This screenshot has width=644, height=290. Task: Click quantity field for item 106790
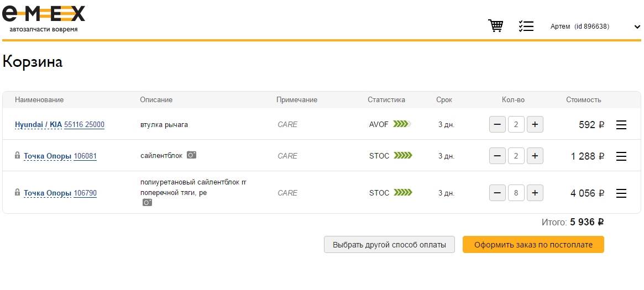point(516,193)
